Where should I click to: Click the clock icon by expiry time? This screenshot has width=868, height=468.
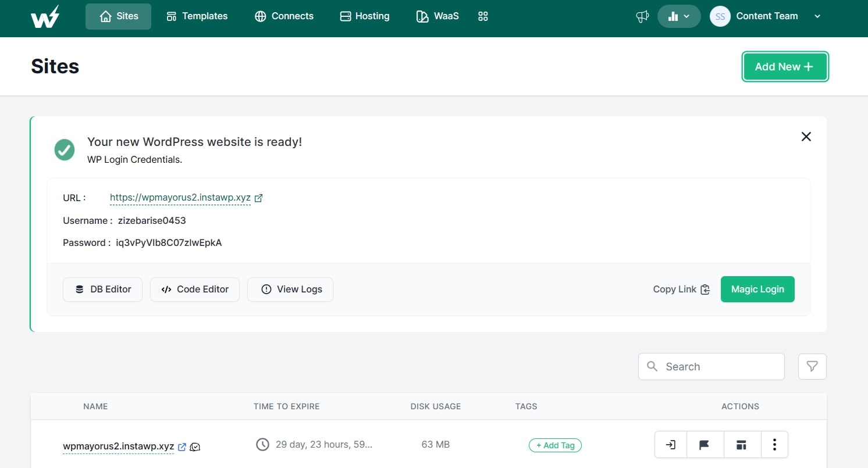tap(263, 444)
